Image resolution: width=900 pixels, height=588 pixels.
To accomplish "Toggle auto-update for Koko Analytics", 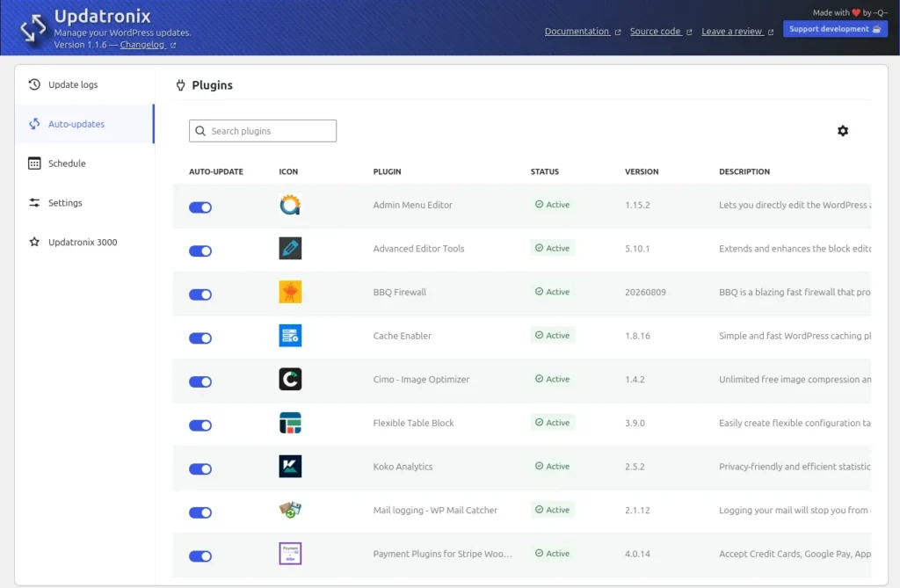I will click(200, 469).
